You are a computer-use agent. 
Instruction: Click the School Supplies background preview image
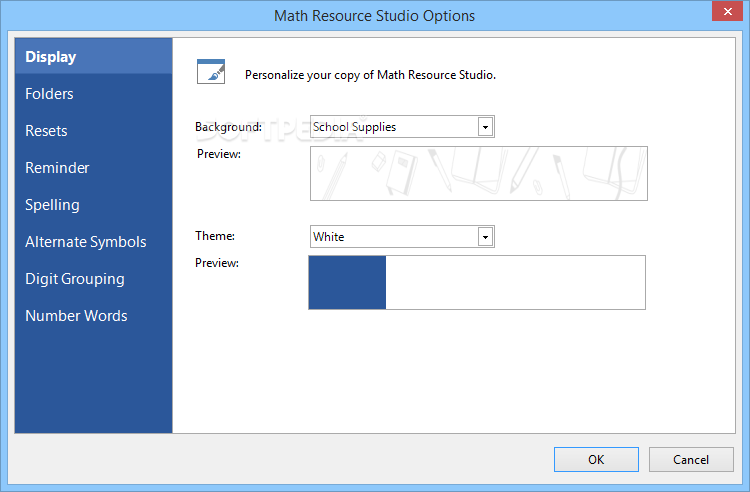tap(479, 174)
